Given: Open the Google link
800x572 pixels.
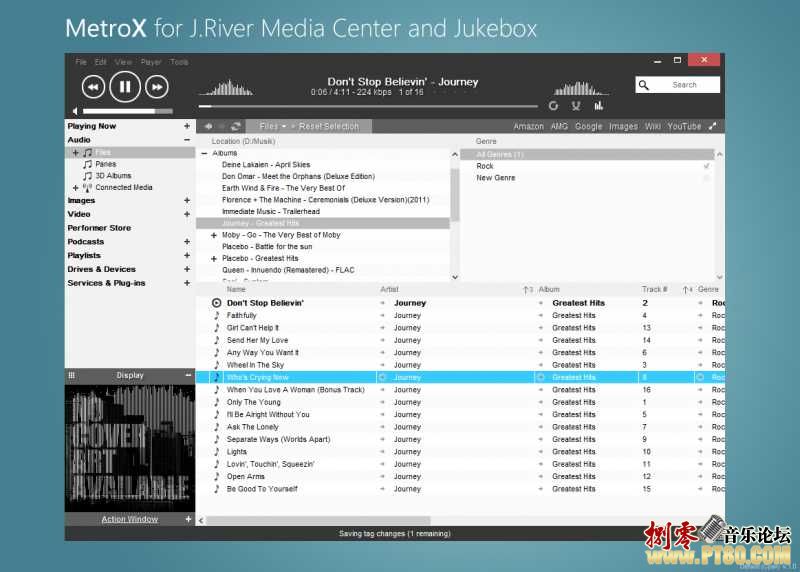Looking at the screenshot, I should pyautogui.click(x=589, y=126).
